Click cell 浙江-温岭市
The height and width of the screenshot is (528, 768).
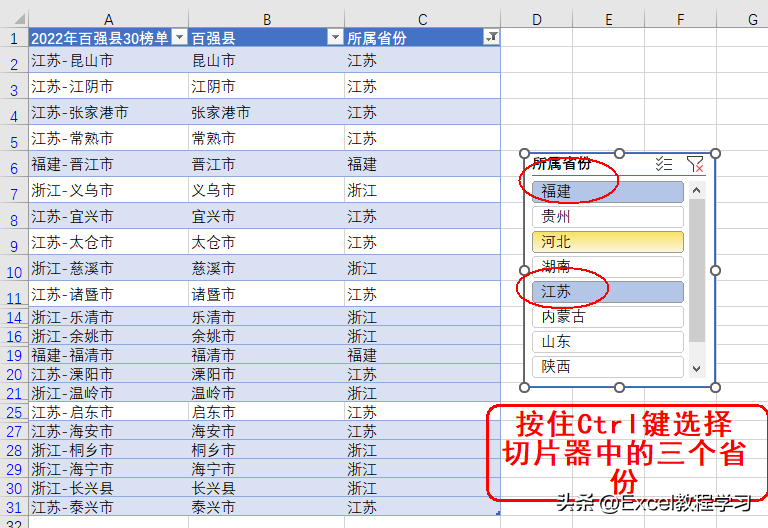coord(108,393)
